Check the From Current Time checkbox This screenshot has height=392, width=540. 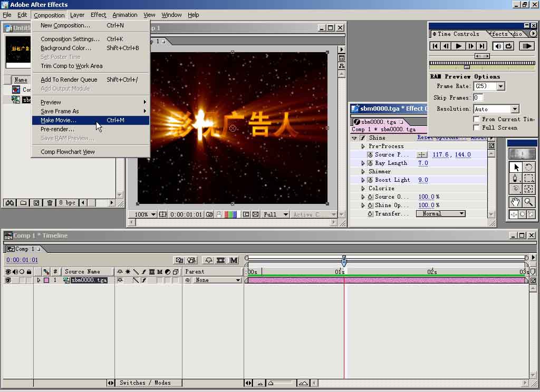click(x=477, y=120)
